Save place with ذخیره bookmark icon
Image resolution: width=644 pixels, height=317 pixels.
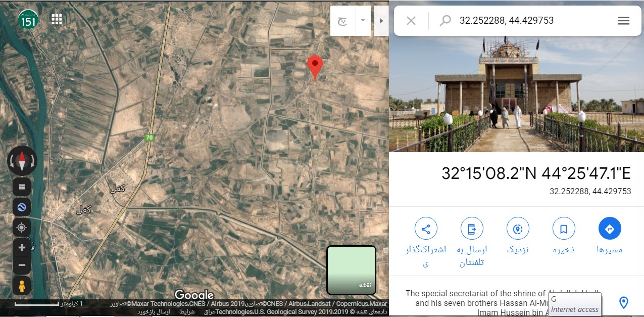pyautogui.click(x=564, y=236)
